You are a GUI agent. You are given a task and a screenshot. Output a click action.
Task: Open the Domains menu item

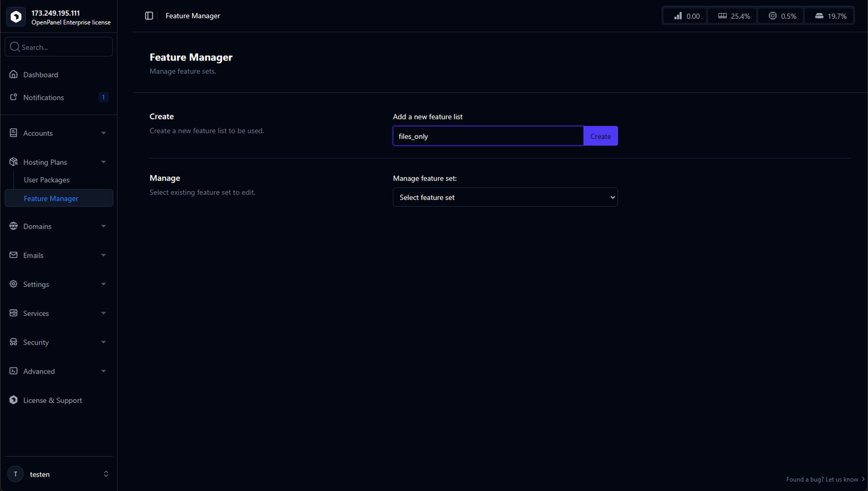(59, 227)
